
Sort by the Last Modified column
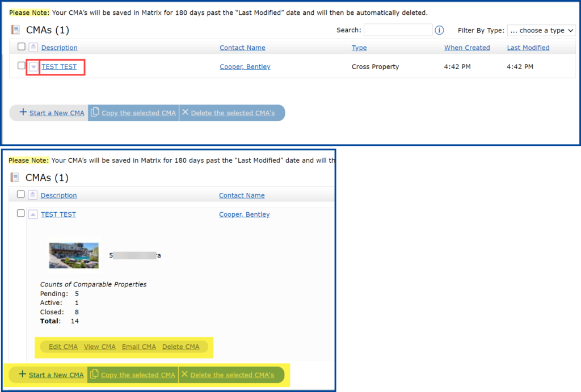tap(528, 48)
